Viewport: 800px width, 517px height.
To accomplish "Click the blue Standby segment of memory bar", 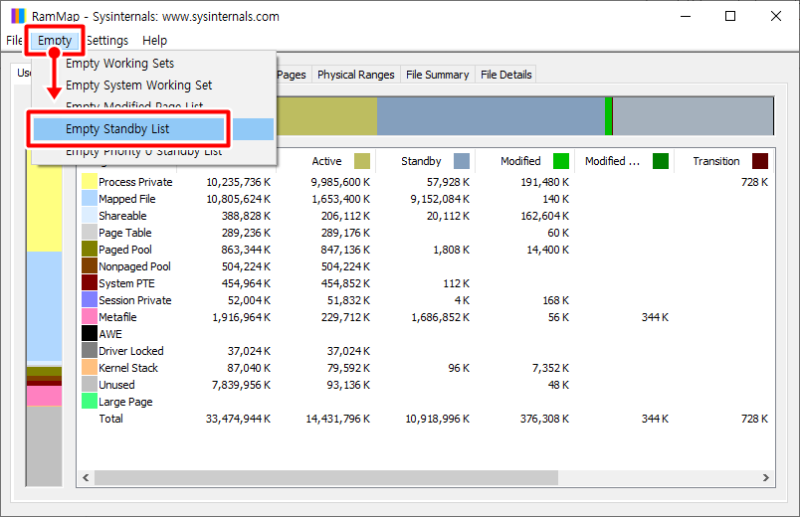I will coord(491,116).
